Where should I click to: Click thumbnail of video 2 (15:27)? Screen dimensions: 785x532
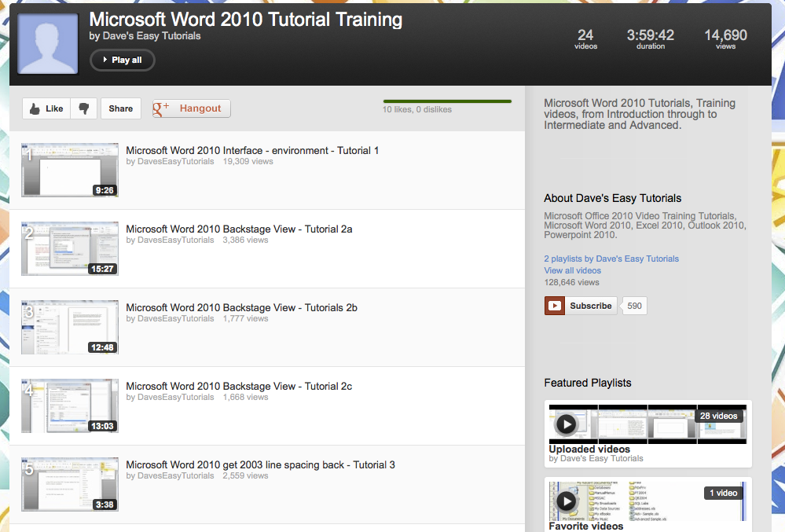click(70, 249)
